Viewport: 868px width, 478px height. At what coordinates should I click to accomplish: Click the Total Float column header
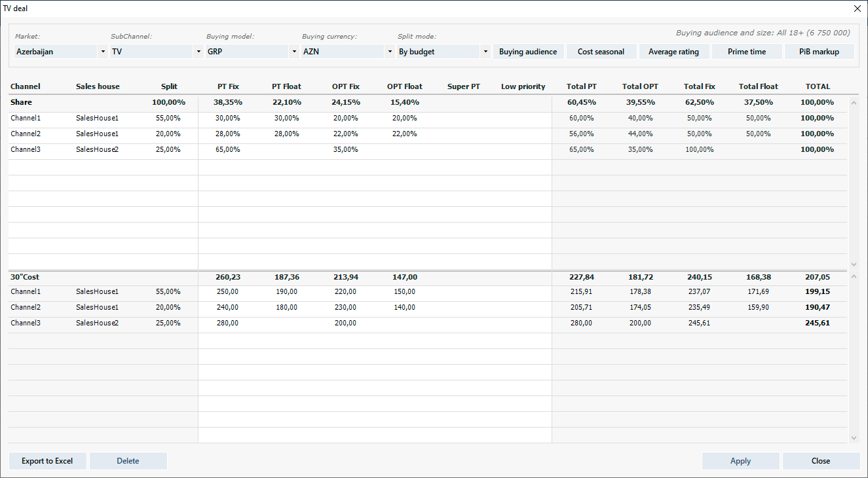[759, 86]
